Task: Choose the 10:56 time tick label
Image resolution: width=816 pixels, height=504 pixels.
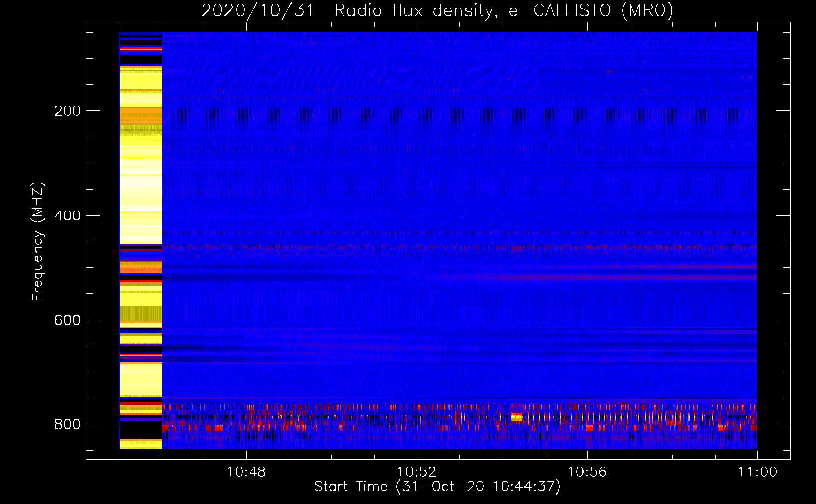Action: pyautogui.click(x=587, y=472)
